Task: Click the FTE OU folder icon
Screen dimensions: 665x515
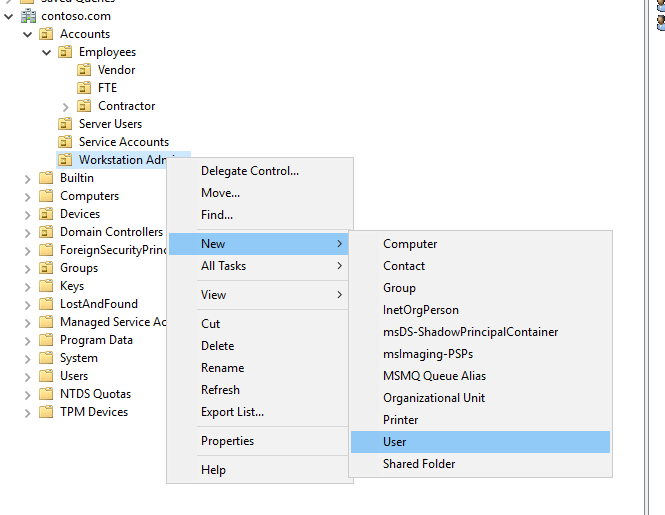Action: [84, 88]
